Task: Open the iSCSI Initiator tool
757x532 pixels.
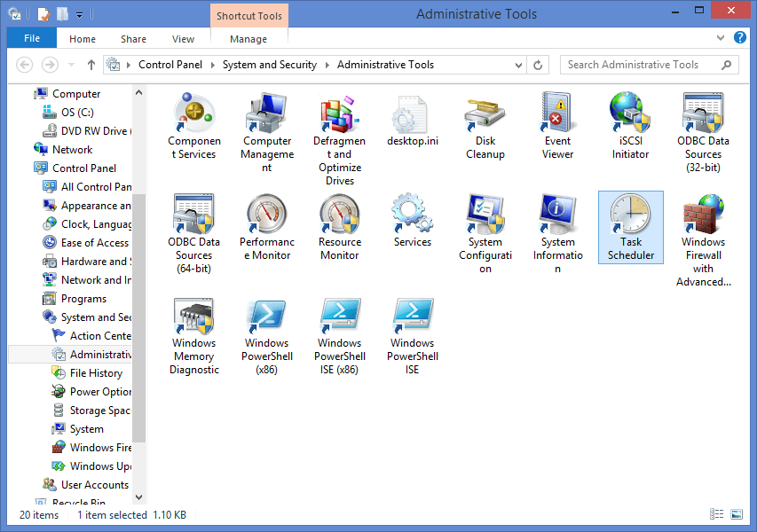Action: point(630,127)
